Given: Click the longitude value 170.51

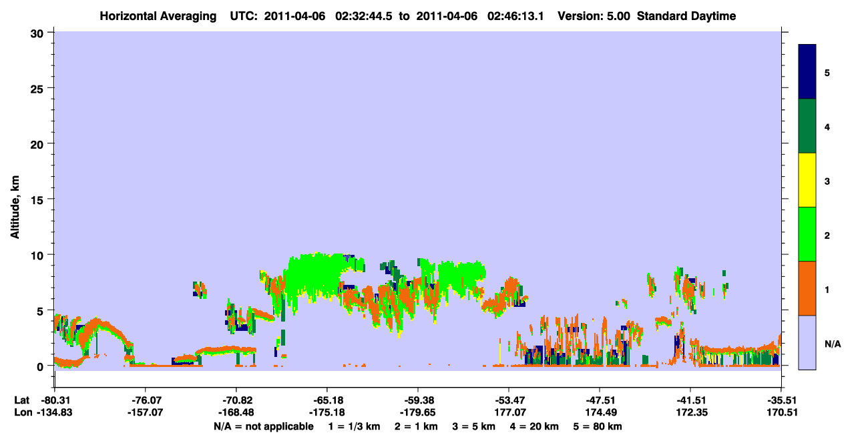Looking at the screenshot, I should 781,412.
